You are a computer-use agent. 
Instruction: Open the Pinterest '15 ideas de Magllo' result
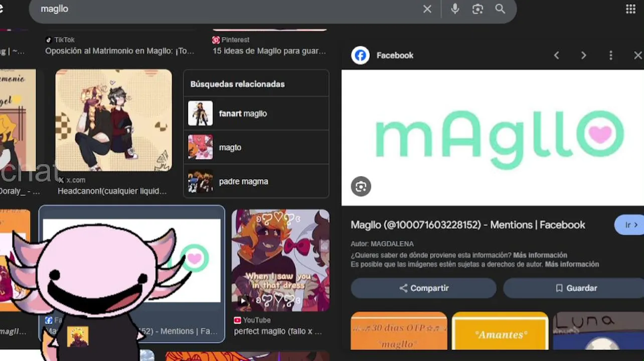(x=269, y=51)
